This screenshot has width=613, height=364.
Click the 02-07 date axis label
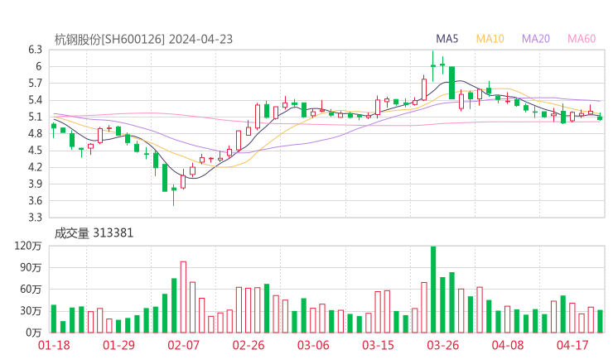click(x=183, y=345)
